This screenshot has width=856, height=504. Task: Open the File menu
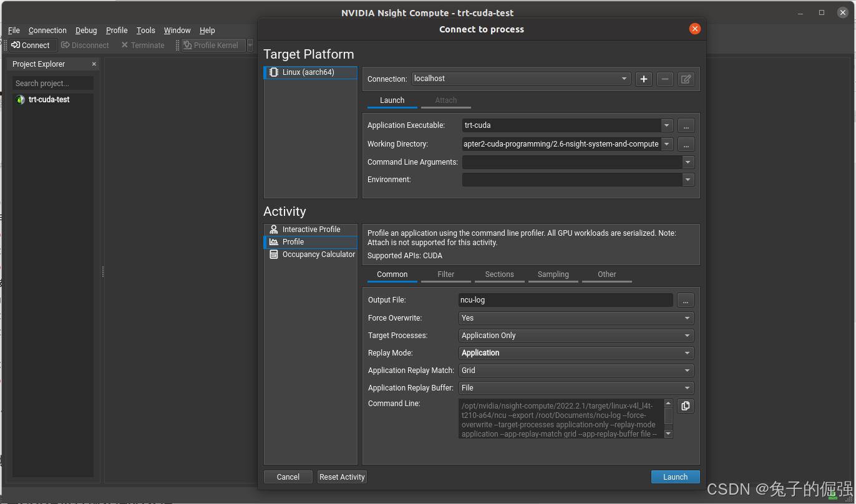click(14, 30)
